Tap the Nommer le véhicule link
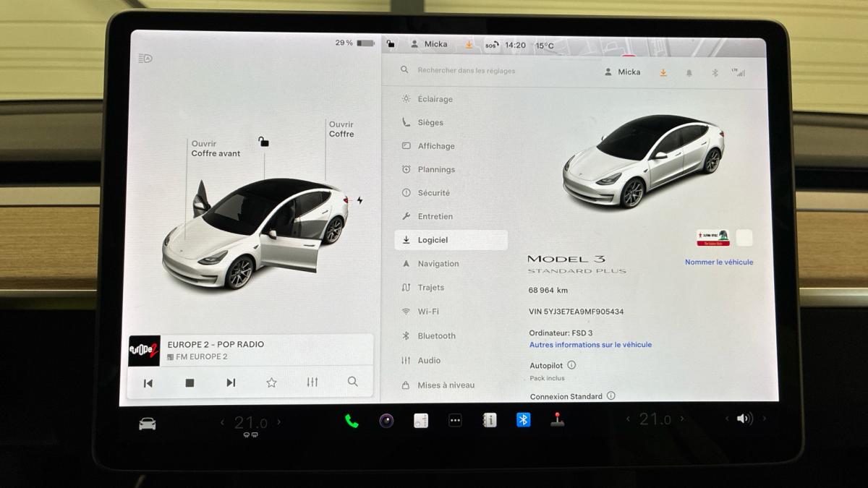868x488 pixels. coord(718,262)
